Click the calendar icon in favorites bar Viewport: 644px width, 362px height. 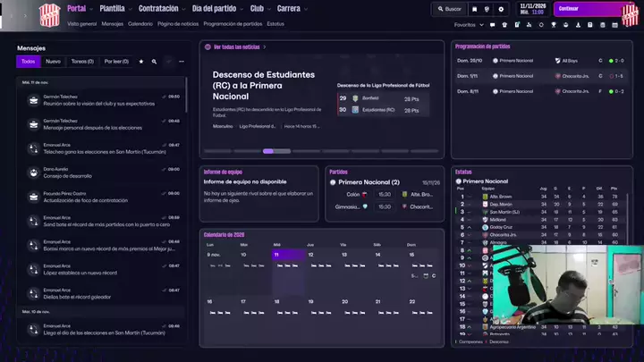pos(614,25)
